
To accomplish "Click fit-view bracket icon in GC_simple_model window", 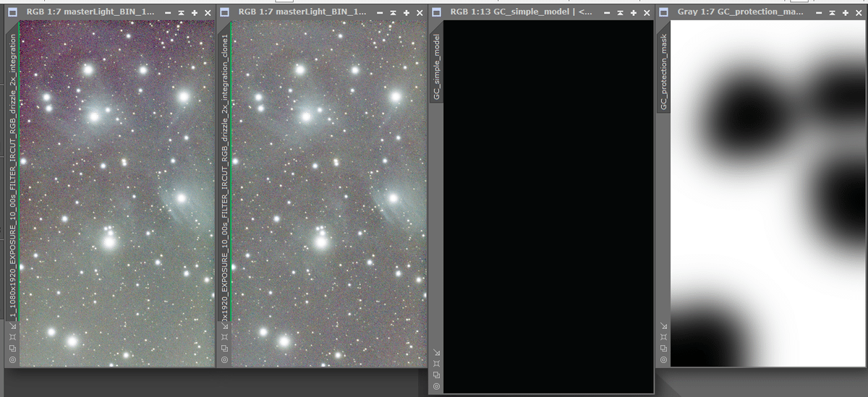I will pos(436,364).
